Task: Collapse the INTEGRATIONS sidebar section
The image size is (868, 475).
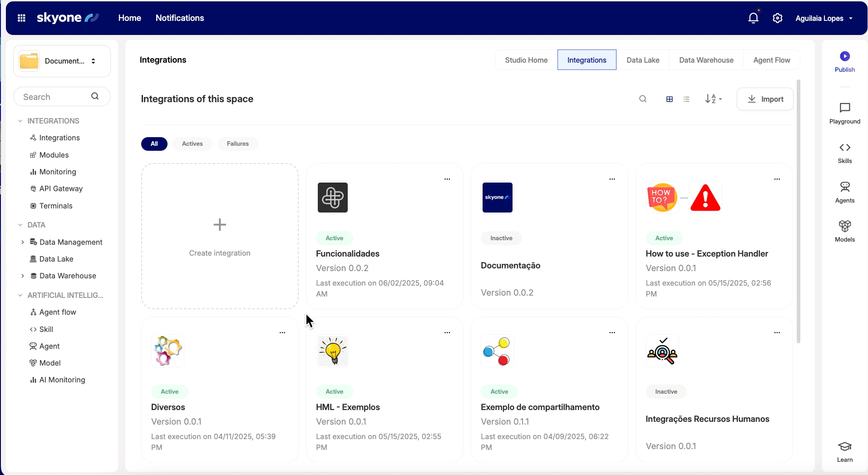Action: 20,121
